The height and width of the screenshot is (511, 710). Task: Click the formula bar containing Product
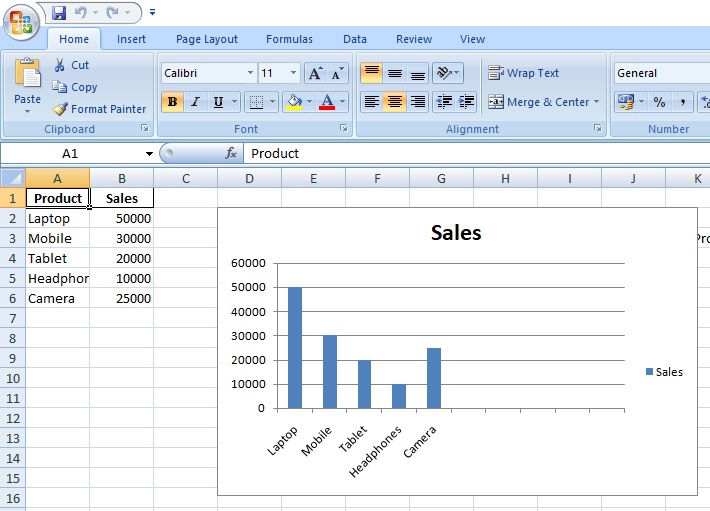coord(477,153)
